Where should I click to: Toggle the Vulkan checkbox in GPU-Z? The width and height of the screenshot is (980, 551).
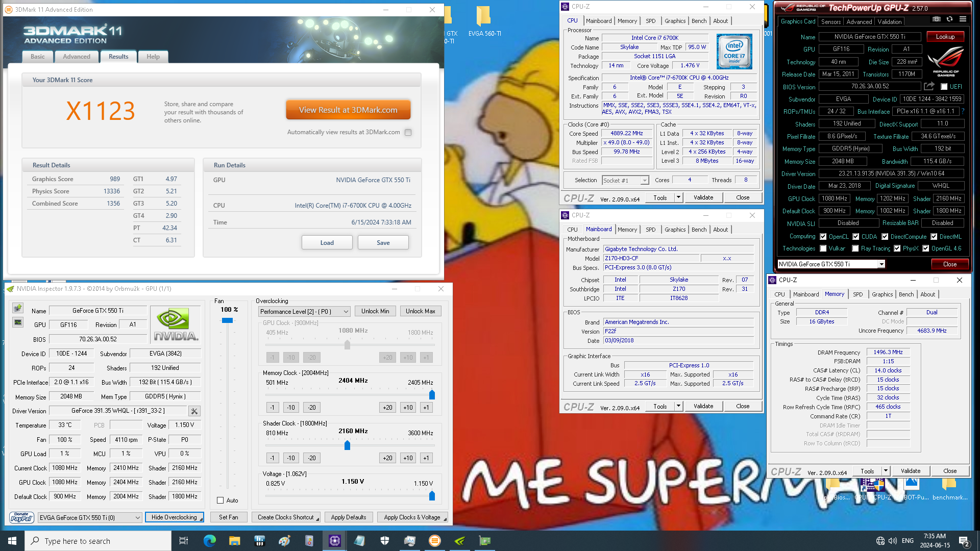click(823, 248)
